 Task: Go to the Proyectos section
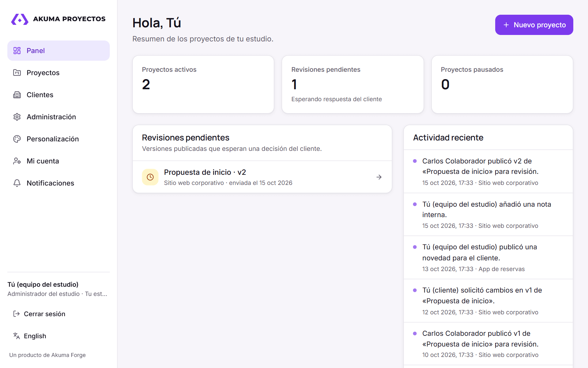click(x=58, y=73)
